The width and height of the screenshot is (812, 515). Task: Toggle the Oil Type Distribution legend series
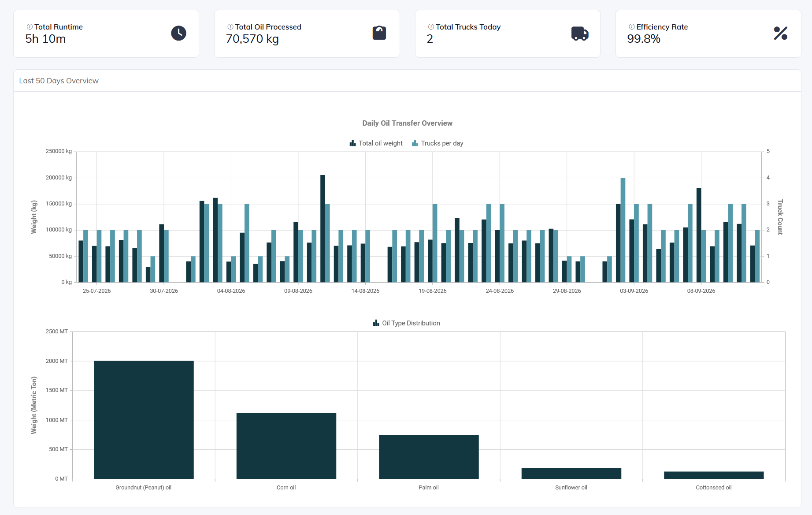406,323
